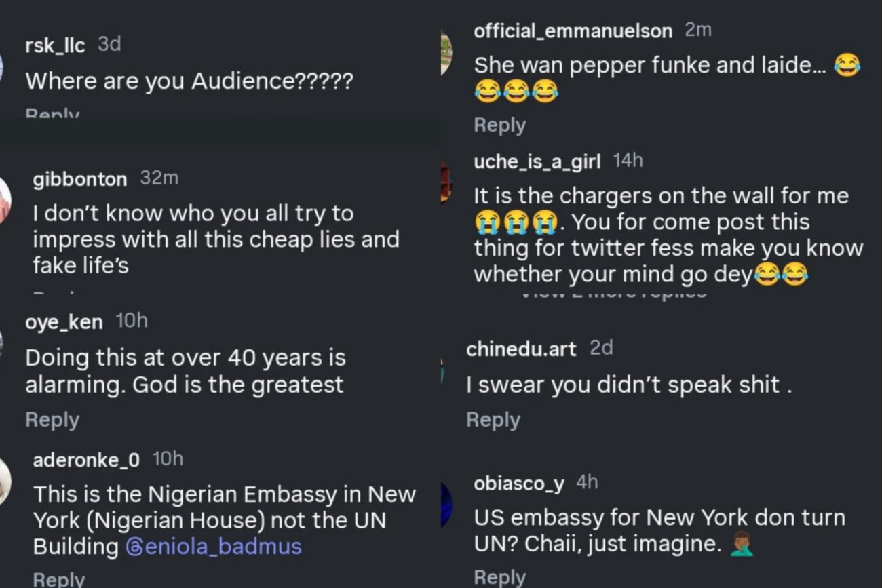
Task: Open rsk_llc's profile username
Action: point(55,45)
